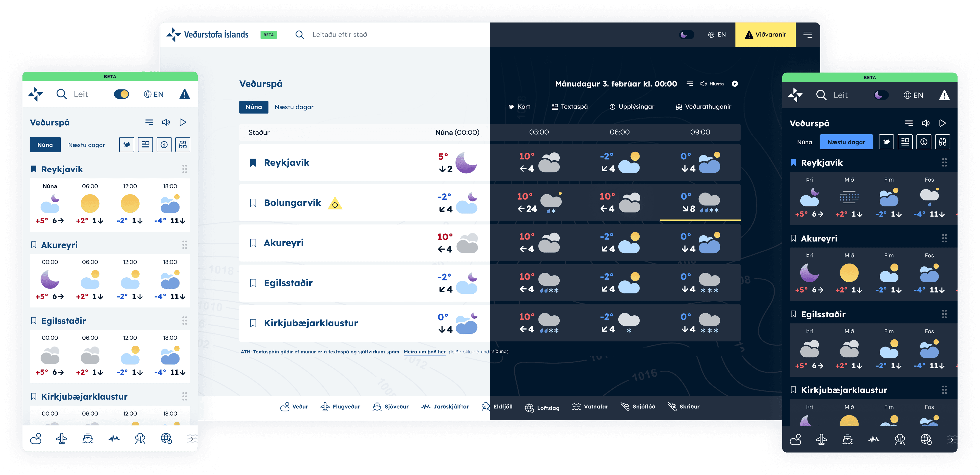This screenshot has height=475, width=980.
Task: Type in the 'Leitaðu eftir stað' search field
Action: pyautogui.click(x=340, y=35)
